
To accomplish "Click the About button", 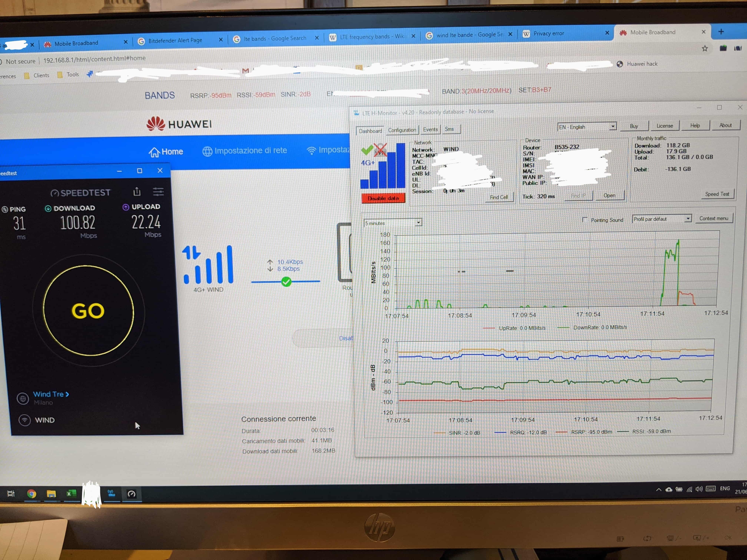I will point(725,125).
